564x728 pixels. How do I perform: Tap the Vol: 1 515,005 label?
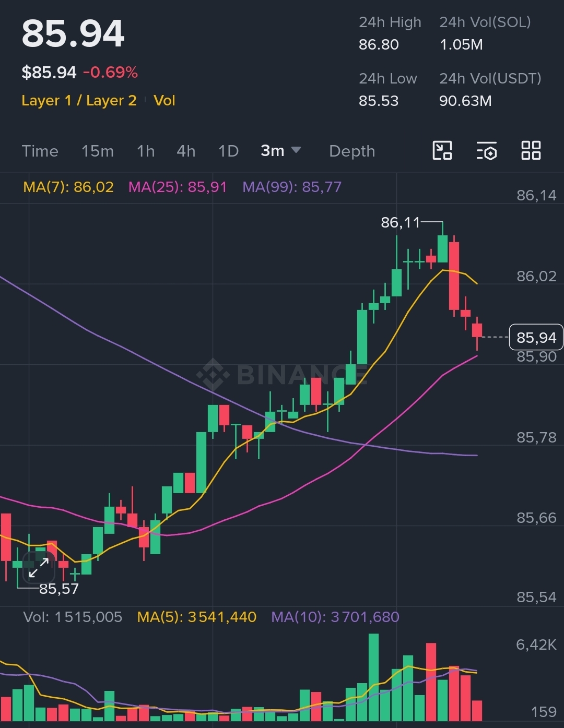click(x=73, y=617)
